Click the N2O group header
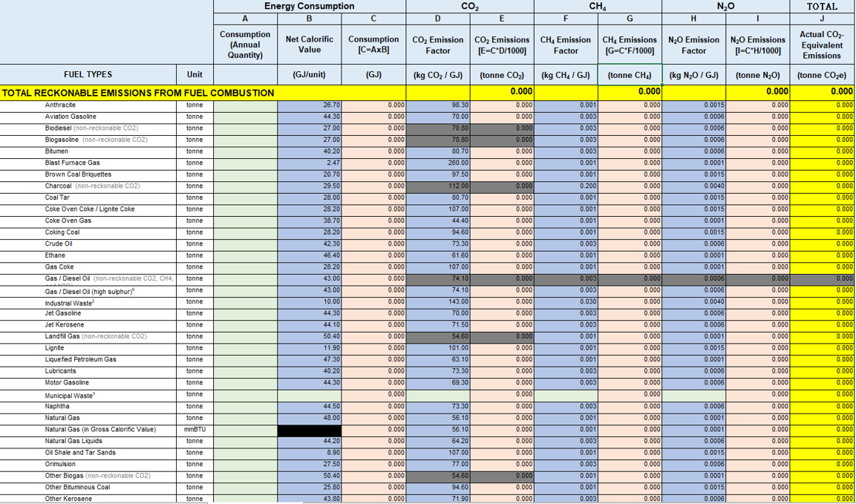Image resolution: width=856 pixels, height=504 pixels. click(725, 7)
